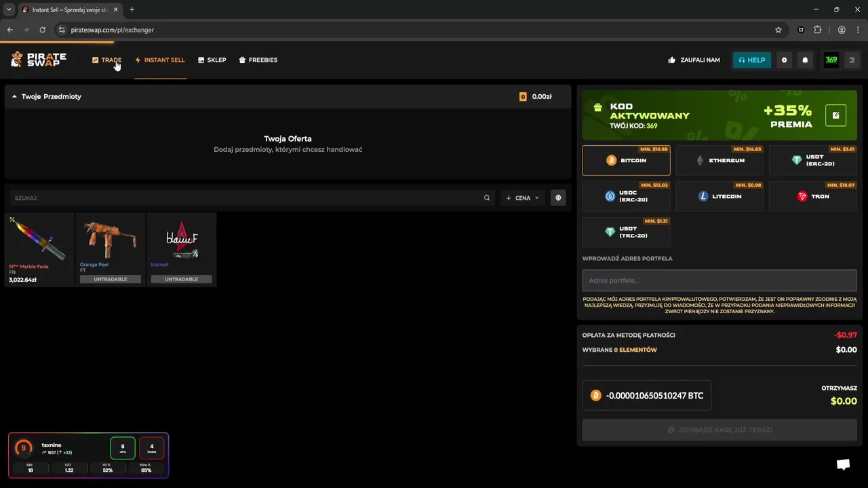Click the 3,022.64zł price text
This screenshot has height=488, width=868.
click(22, 280)
